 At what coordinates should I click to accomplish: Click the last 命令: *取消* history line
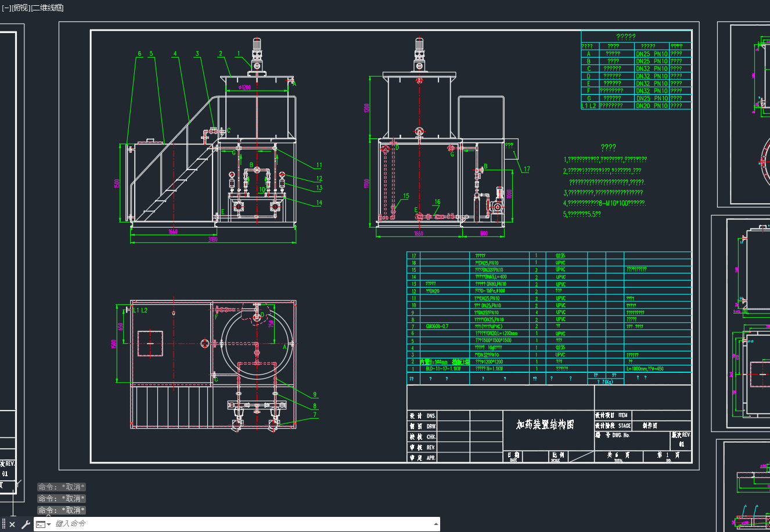(x=62, y=510)
